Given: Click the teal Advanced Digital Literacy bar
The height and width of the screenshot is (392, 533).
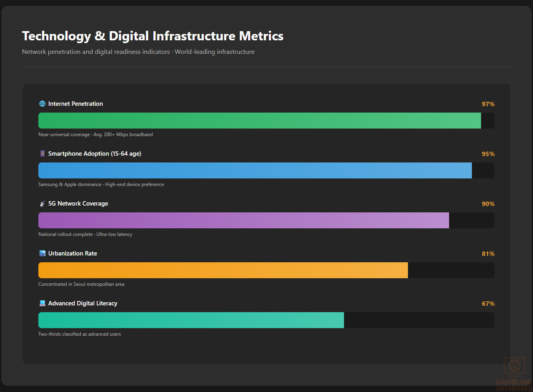Looking at the screenshot, I should point(191,320).
